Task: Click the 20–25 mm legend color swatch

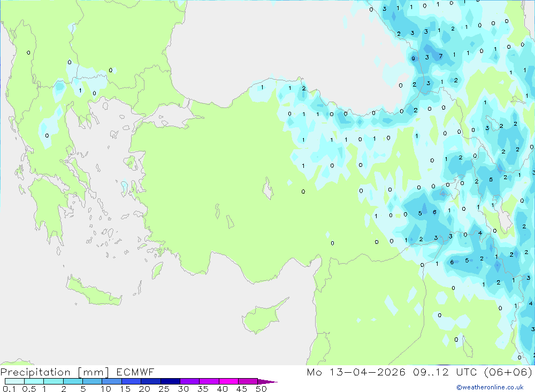Action: click(x=150, y=381)
